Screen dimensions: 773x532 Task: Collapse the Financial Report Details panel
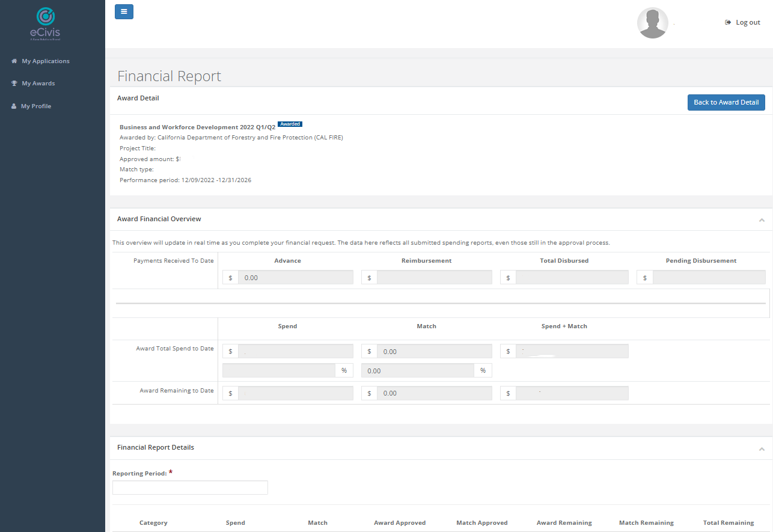point(762,449)
